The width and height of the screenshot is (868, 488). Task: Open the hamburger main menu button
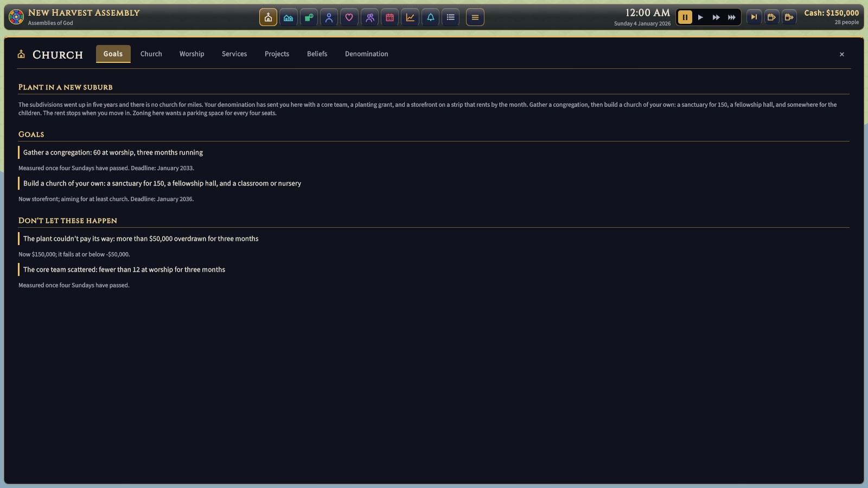[x=475, y=17]
